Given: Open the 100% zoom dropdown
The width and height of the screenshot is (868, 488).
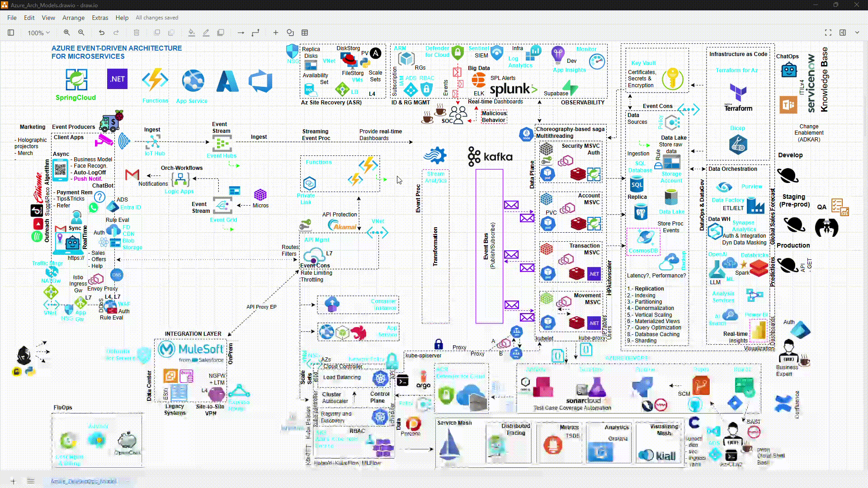Looking at the screenshot, I should point(38,33).
